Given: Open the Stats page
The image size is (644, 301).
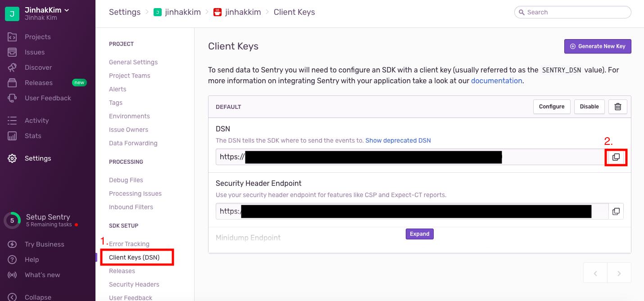Looking at the screenshot, I should pos(33,136).
